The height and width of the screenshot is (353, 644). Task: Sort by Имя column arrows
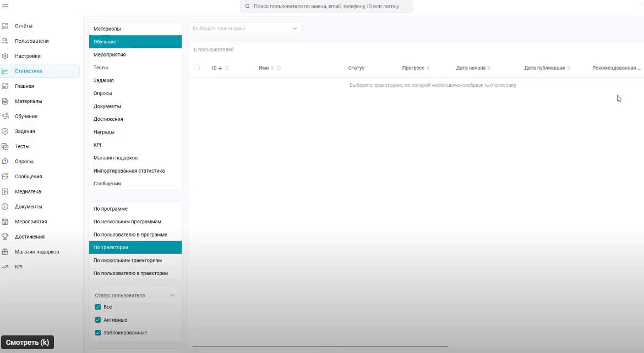point(272,68)
